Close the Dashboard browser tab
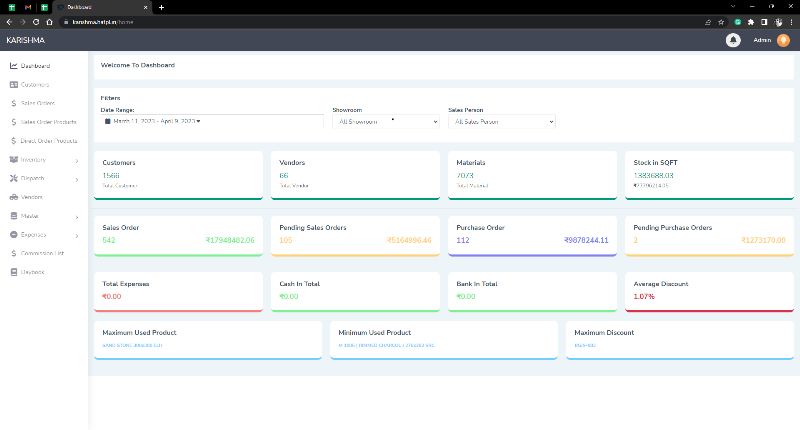 click(145, 7)
